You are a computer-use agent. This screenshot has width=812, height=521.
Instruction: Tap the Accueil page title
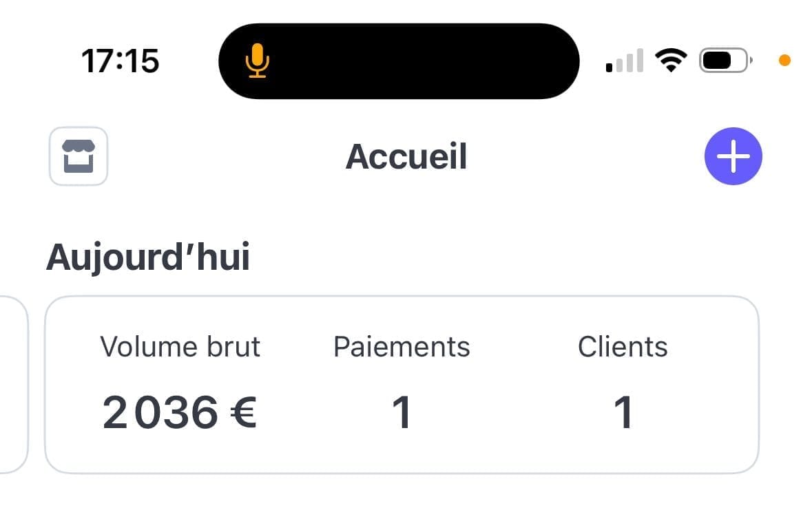[406, 156]
